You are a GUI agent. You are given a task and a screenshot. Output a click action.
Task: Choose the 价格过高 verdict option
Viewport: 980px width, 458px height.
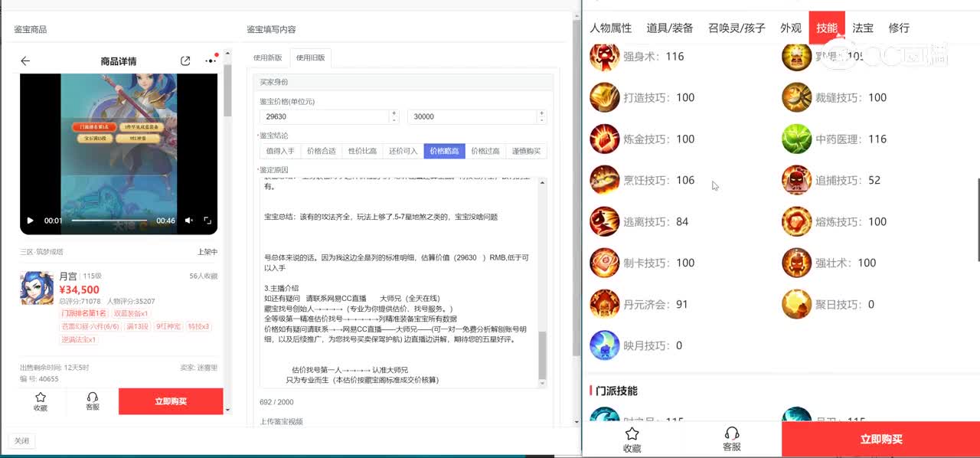pyautogui.click(x=485, y=151)
